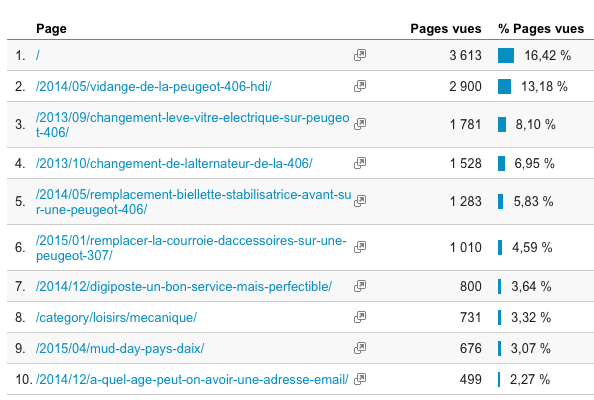Open external link icon for changement-de-lalternateur row

[x=360, y=163]
